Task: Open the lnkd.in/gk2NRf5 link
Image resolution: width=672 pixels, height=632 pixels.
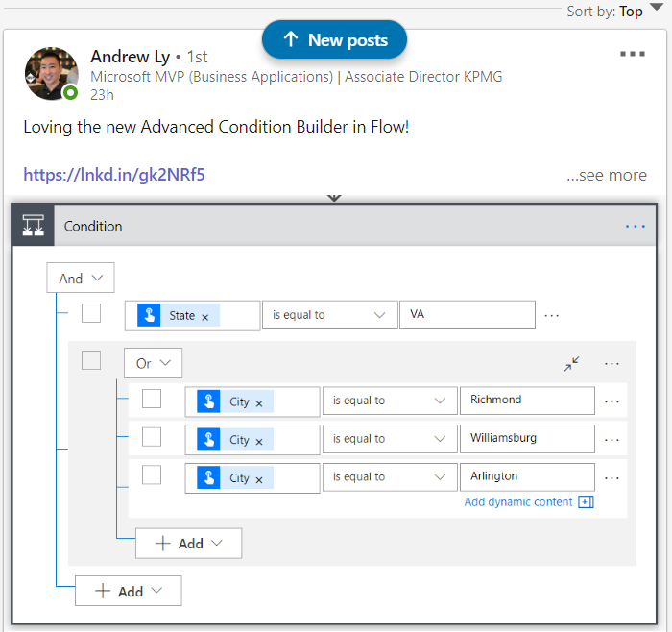Action: point(114,175)
